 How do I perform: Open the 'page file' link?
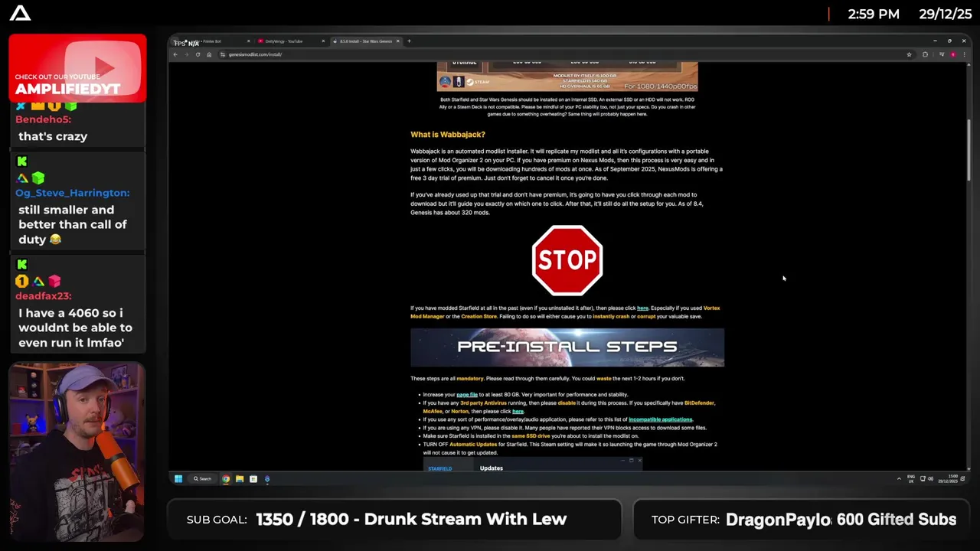click(x=467, y=395)
